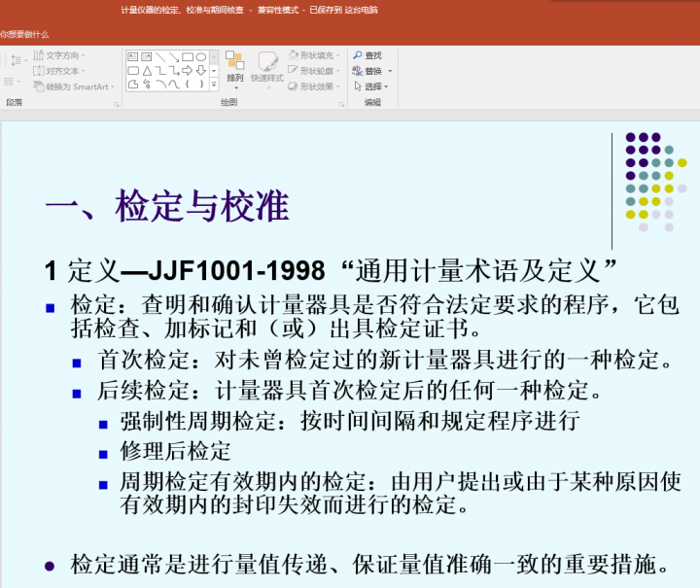Select the oval shape in gallery
Screen dimensions: 700x588
coord(200,56)
